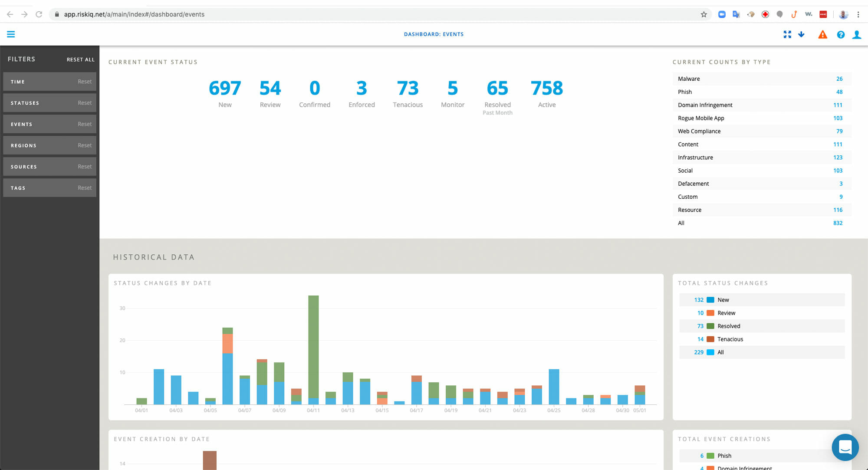Open the Intercom chat bubble
Screen dimensions: 868x470
845,447
